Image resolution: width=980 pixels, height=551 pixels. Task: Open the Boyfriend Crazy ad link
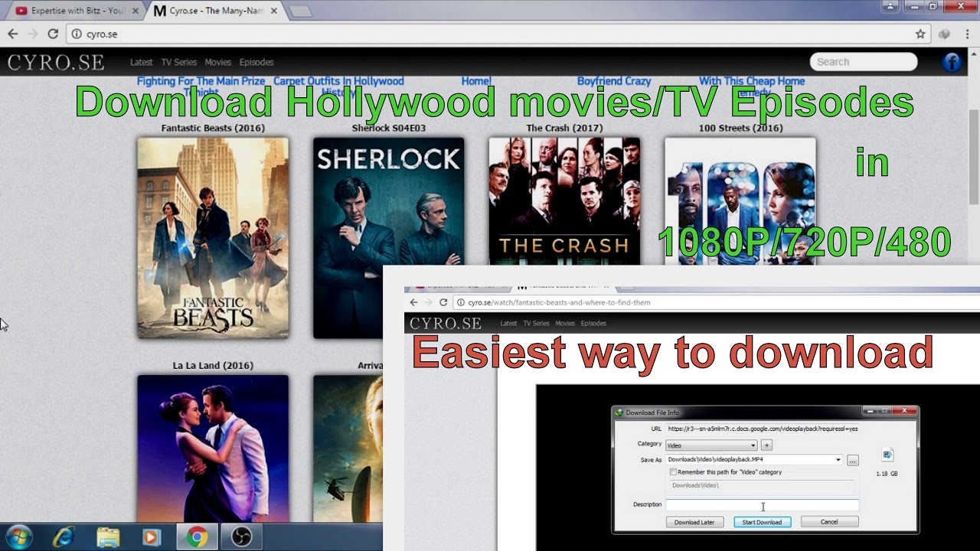[614, 81]
